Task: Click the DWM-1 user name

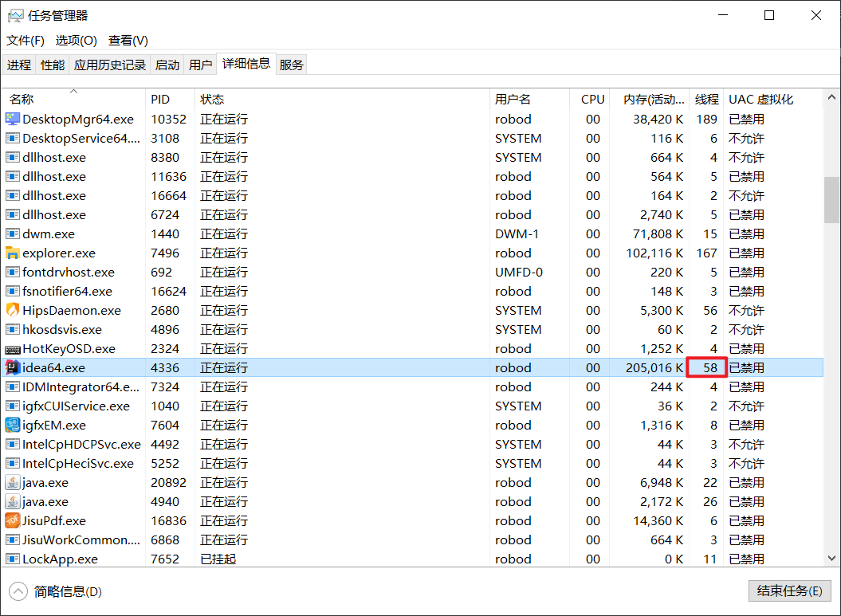Action: 517,233
